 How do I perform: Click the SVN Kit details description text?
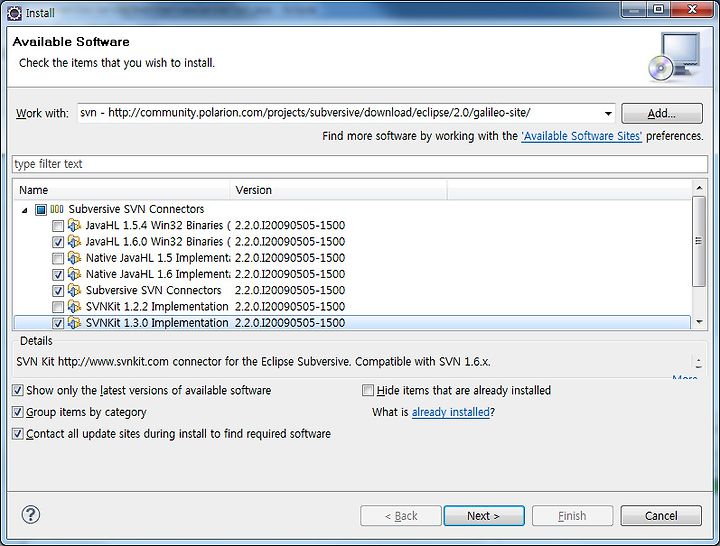click(253, 362)
